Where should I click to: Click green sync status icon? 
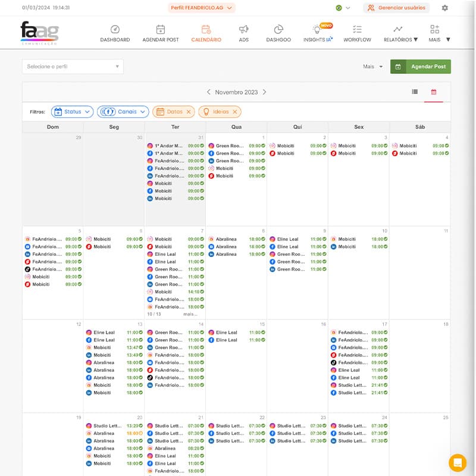point(339,8)
